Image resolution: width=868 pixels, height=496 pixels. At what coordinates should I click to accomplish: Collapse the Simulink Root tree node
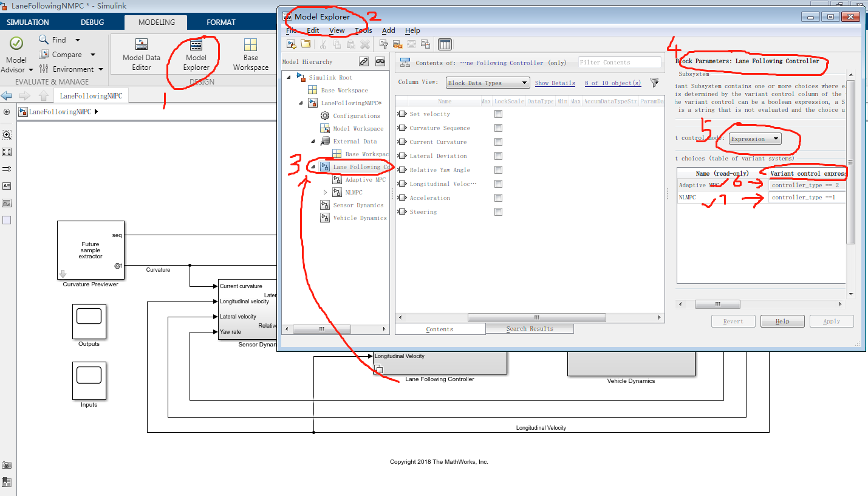pyautogui.click(x=289, y=77)
